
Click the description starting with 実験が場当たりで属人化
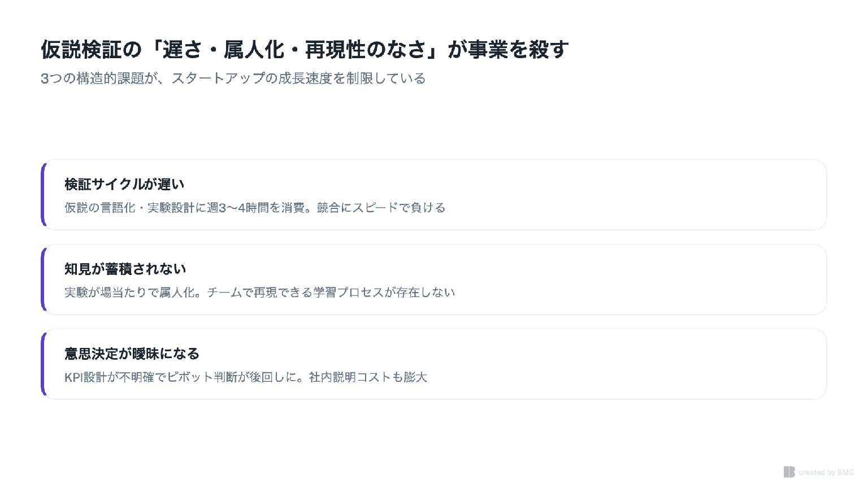(x=259, y=293)
